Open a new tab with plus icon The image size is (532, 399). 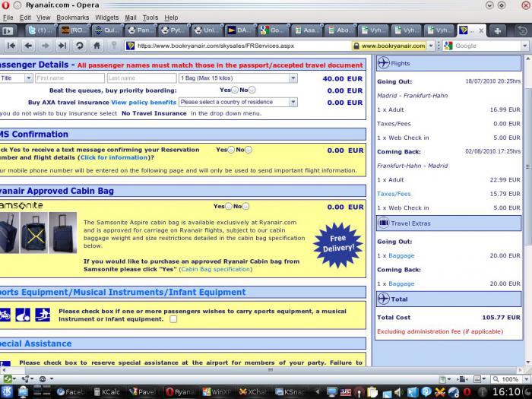tap(497, 31)
